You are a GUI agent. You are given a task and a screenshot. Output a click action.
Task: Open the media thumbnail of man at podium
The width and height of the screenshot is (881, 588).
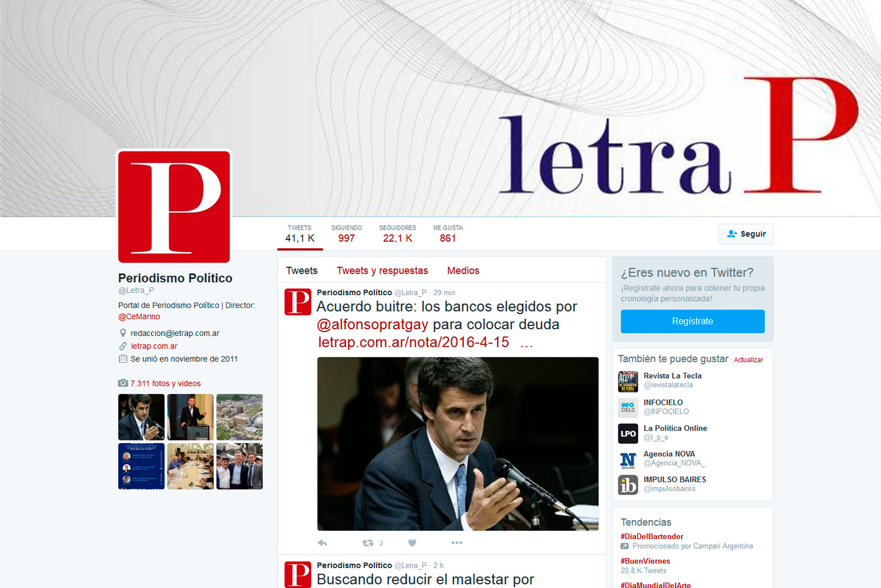click(191, 417)
